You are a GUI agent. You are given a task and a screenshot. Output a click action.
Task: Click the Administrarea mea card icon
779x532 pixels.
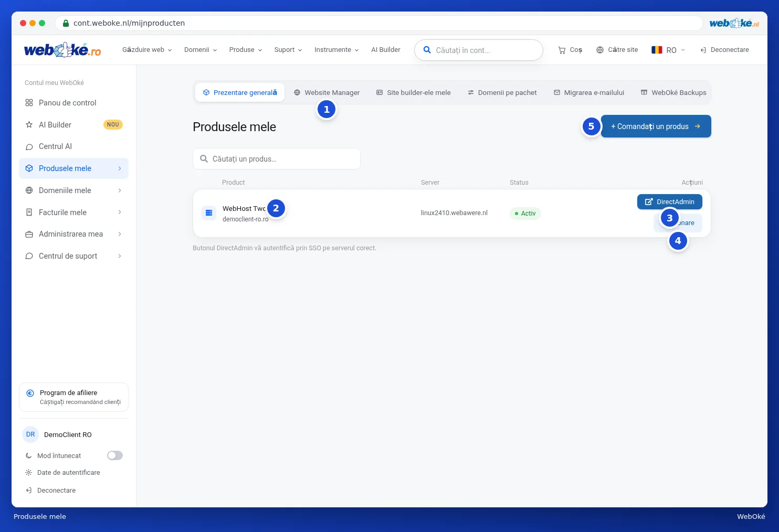(x=29, y=234)
